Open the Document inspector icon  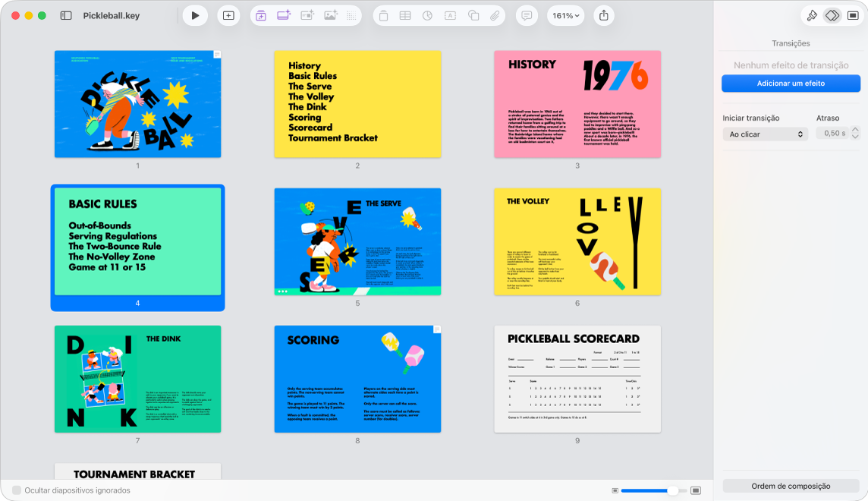tap(853, 15)
